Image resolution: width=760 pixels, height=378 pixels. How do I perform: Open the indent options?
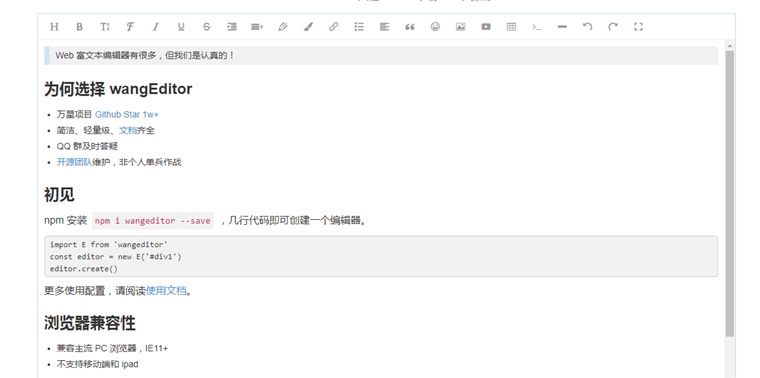pyautogui.click(x=232, y=27)
